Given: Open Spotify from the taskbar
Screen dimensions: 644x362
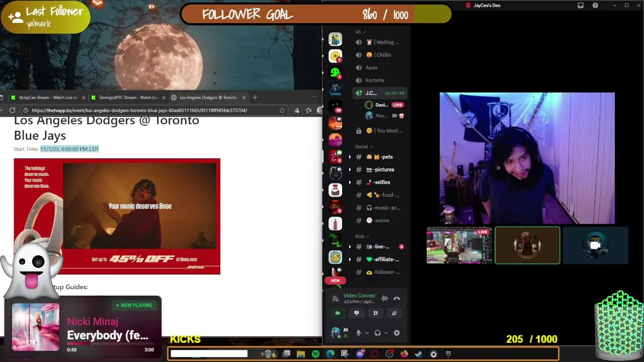Looking at the screenshot, I should tap(315, 354).
